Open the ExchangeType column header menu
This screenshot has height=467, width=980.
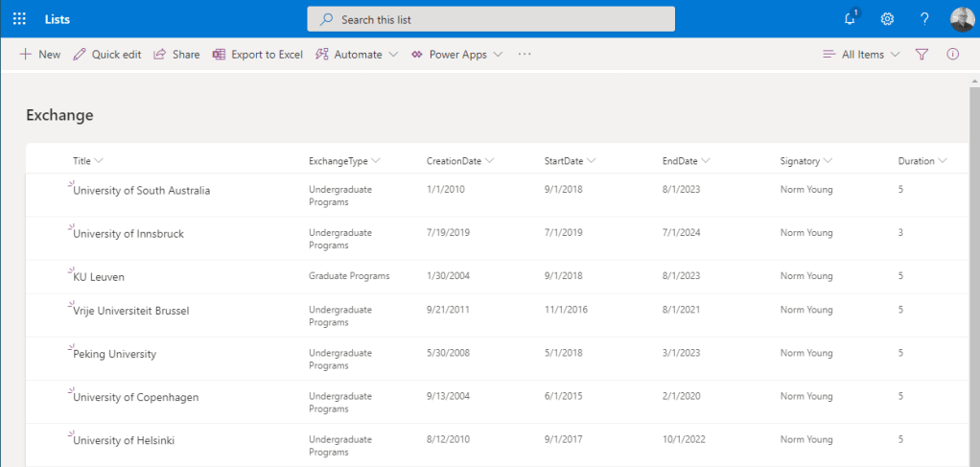(x=344, y=161)
